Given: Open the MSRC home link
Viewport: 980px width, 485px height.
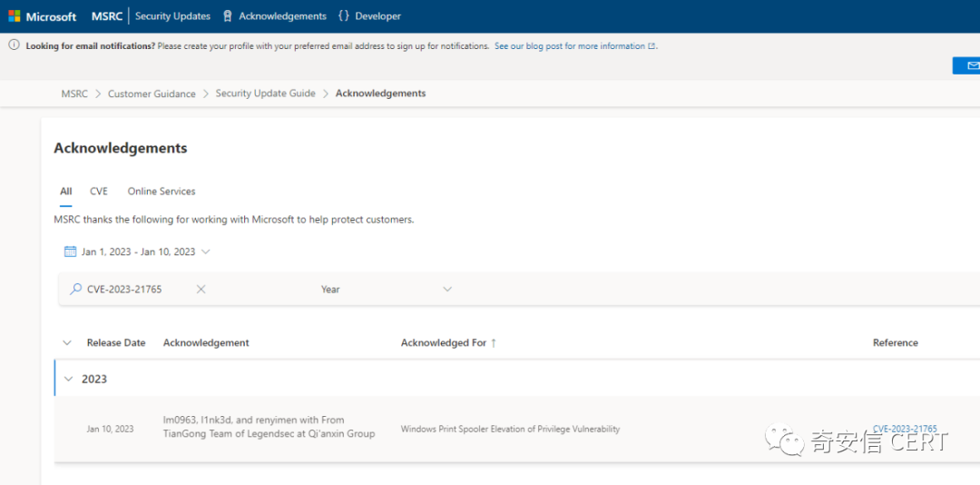Looking at the screenshot, I should 106,16.
